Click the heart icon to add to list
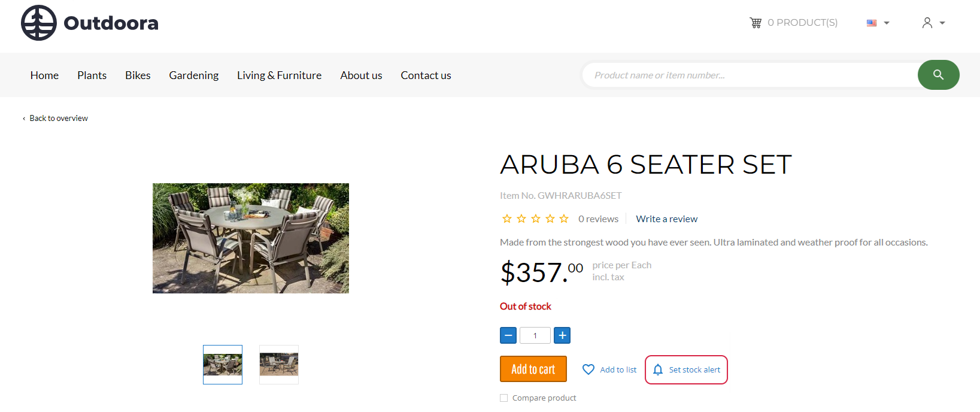Image resolution: width=980 pixels, height=412 pixels. click(x=588, y=369)
